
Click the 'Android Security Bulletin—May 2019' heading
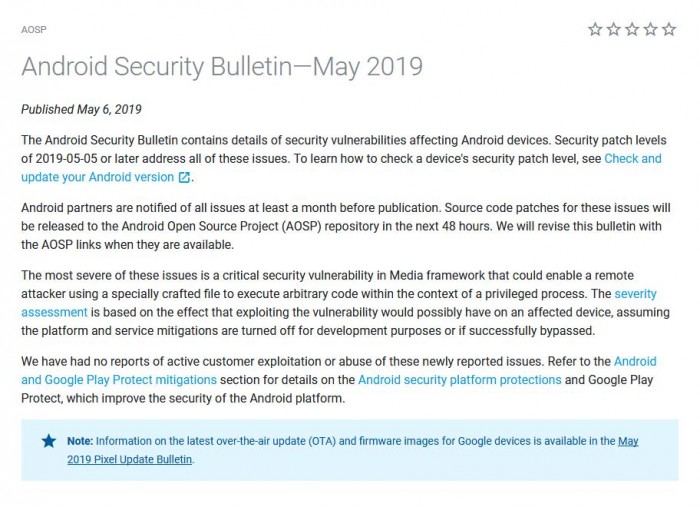point(222,67)
